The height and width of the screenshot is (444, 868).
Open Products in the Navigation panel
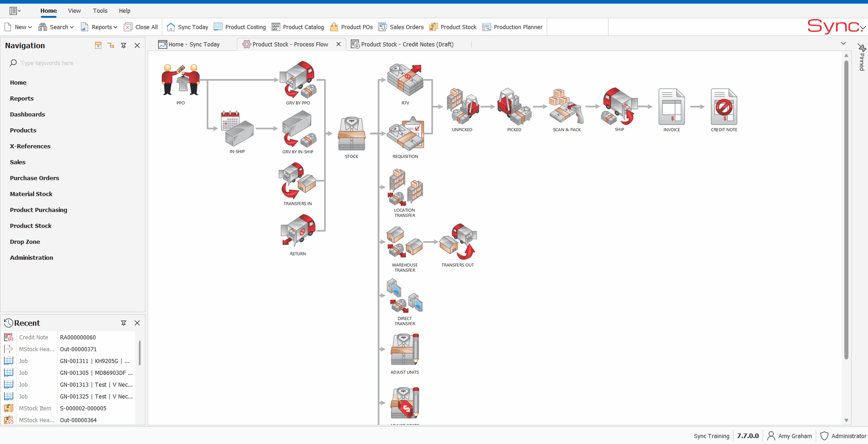point(23,130)
